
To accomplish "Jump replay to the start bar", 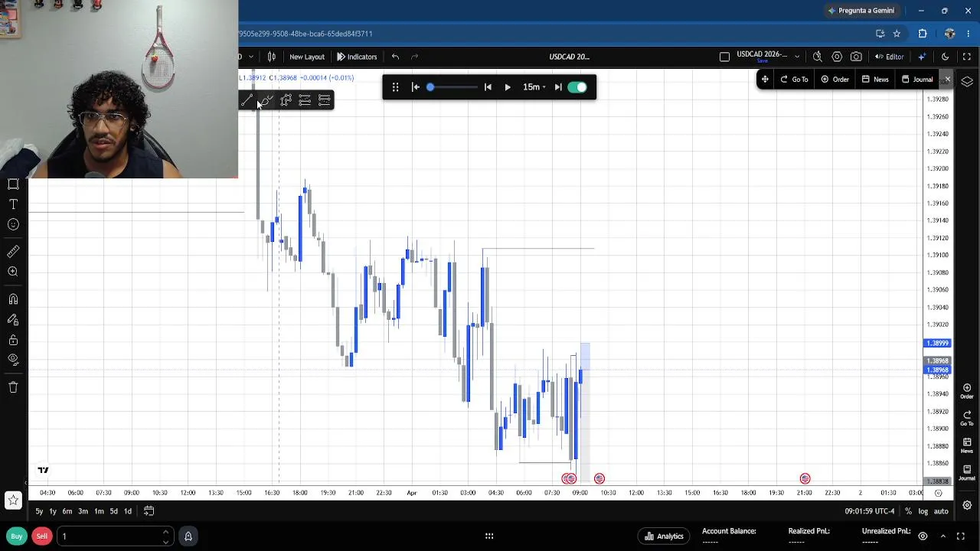I will [x=416, y=87].
